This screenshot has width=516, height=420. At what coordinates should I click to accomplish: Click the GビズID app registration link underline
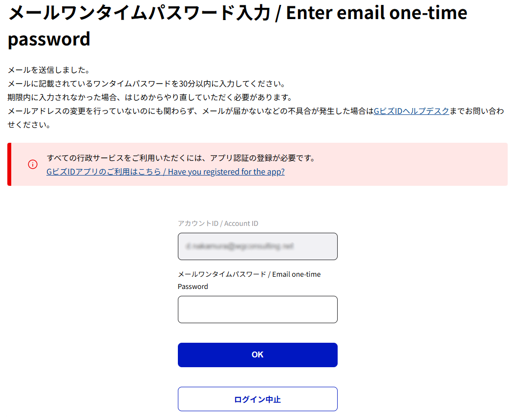click(166, 176)
